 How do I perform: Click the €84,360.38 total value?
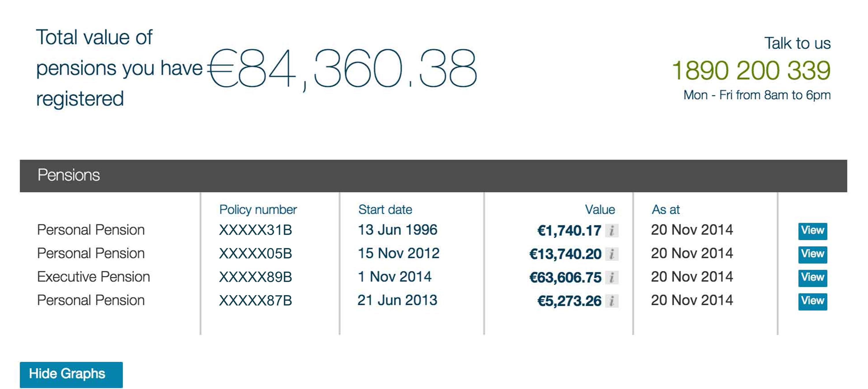point(342,69)
